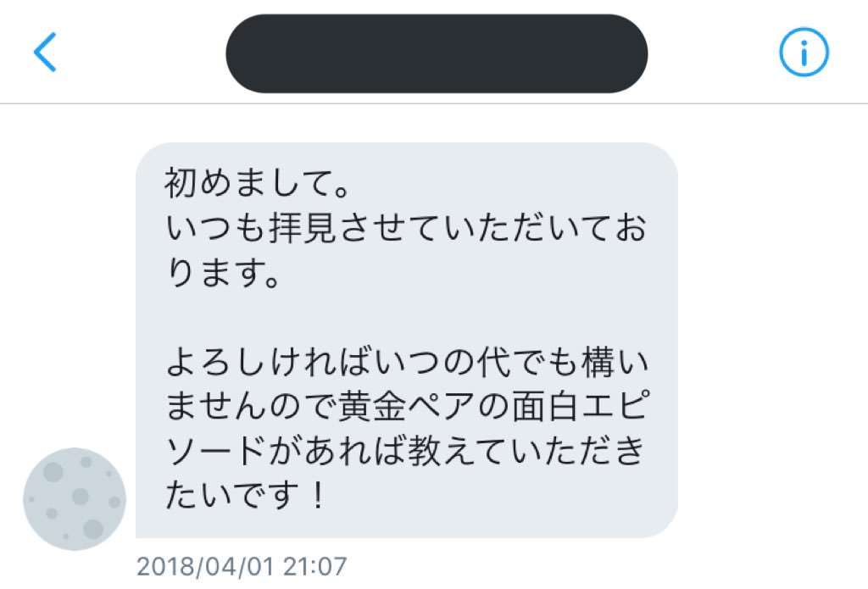Click the time portion 21:07
The height and width of the screenshot is (589, 868).
coord(315,567)
